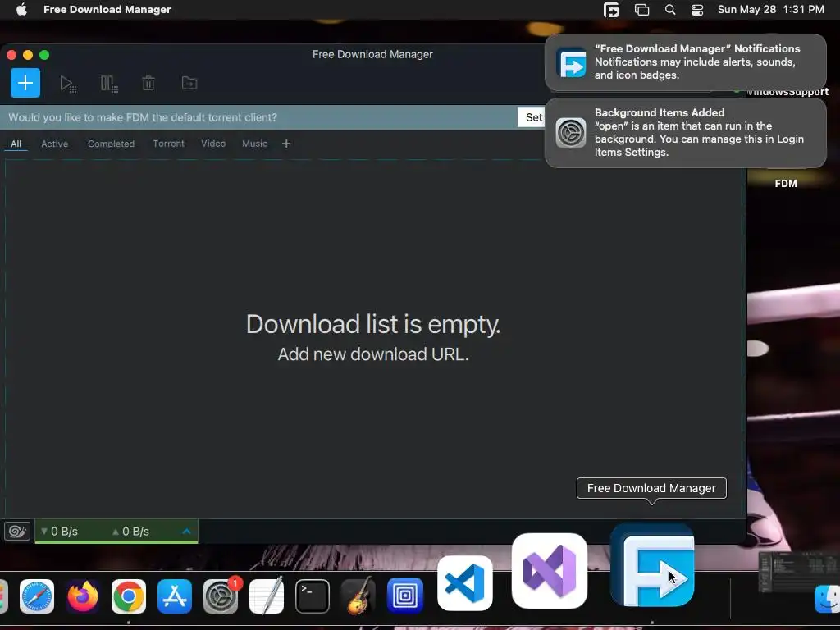840x630 pixels.
Task: Open the Music tab
Action: click(x=254, y=144)
